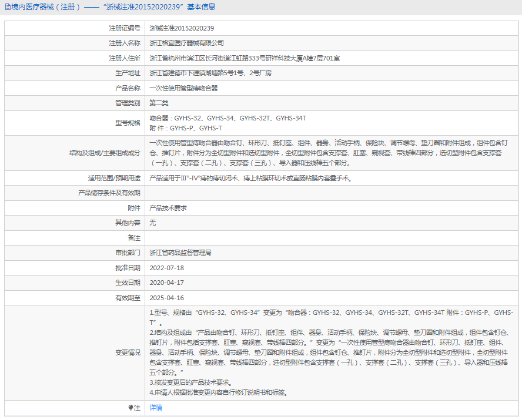Click the 注册人住所 label
The image size is (522, 420).
pyautogui.click(x=125, y=58)
